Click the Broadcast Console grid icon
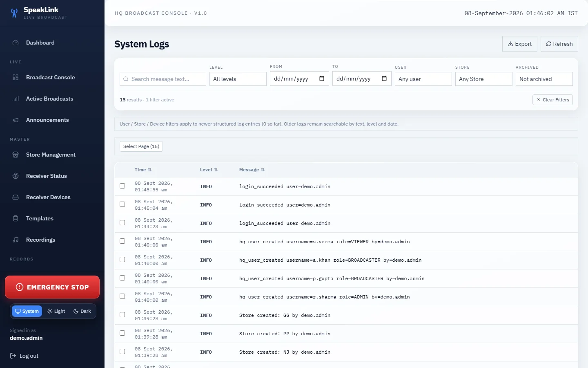 [16, 77]
